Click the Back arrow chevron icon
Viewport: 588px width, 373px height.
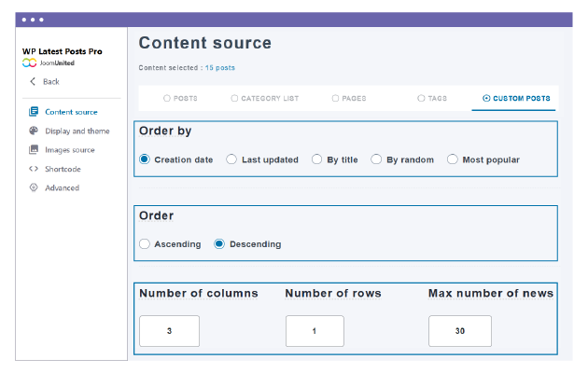coord(33,82)
